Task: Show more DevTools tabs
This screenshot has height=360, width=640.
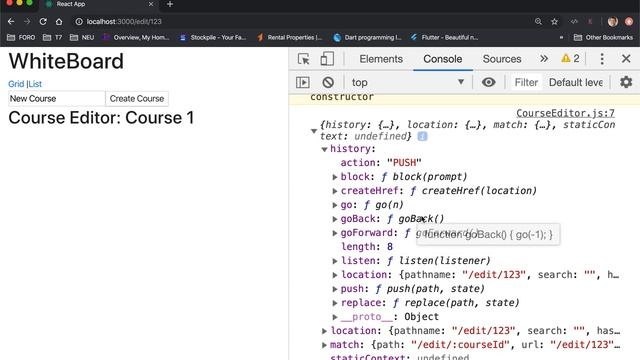Action: click(544, 59)
